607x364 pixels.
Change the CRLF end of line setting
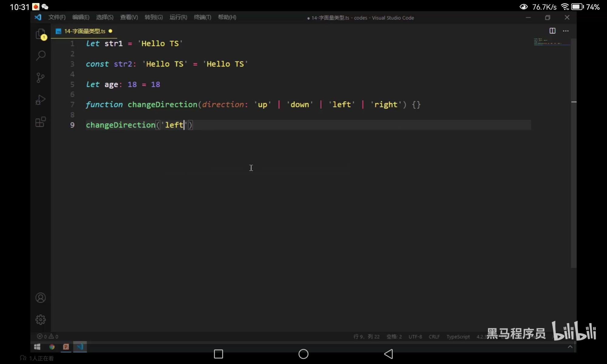coord(434,337)
